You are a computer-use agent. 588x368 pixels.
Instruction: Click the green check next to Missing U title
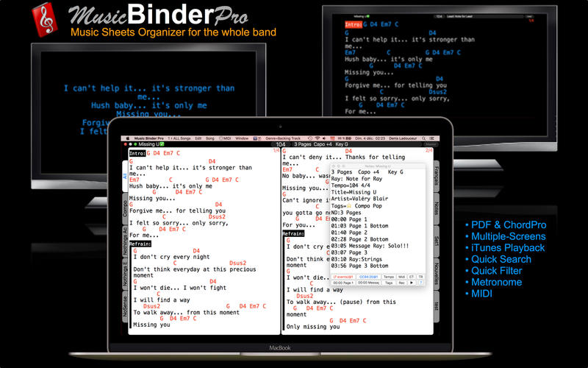coord(162,144)
